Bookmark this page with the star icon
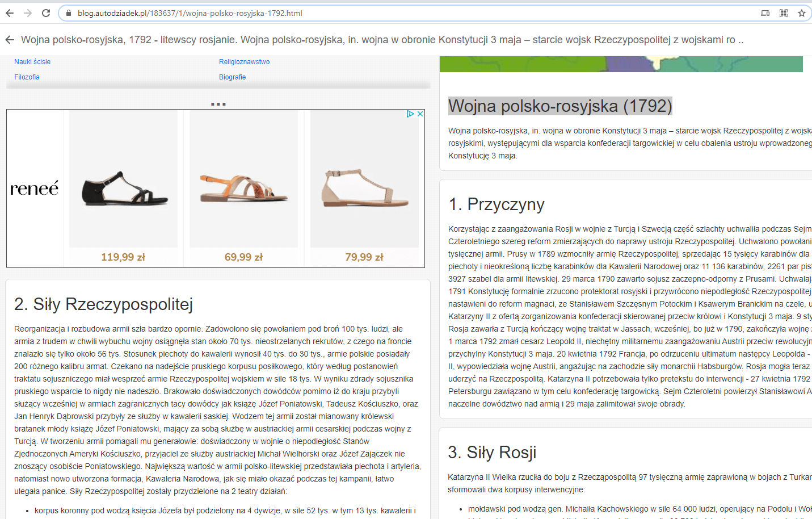The image size is (812, 519). click(801, 13)
